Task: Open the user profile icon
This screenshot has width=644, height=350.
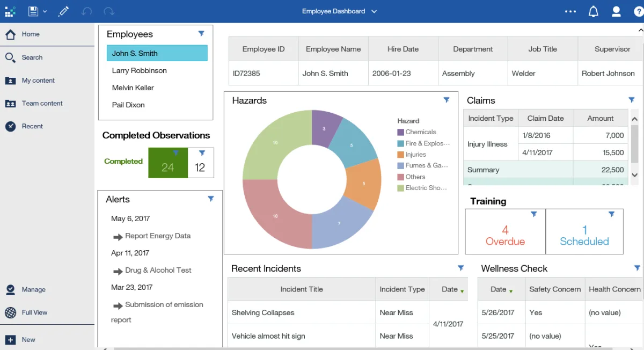Action: click(616, 11)
